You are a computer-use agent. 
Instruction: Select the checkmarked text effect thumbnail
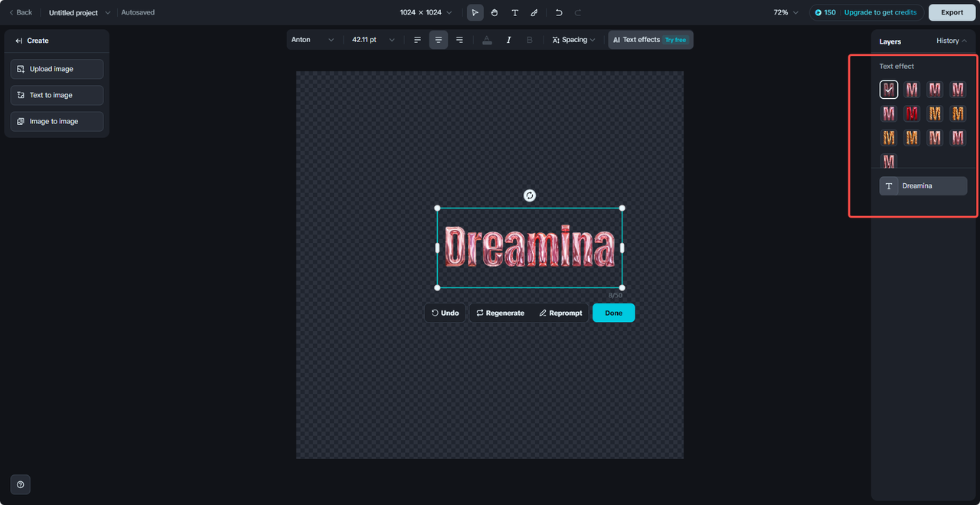[x=889, y=90]
